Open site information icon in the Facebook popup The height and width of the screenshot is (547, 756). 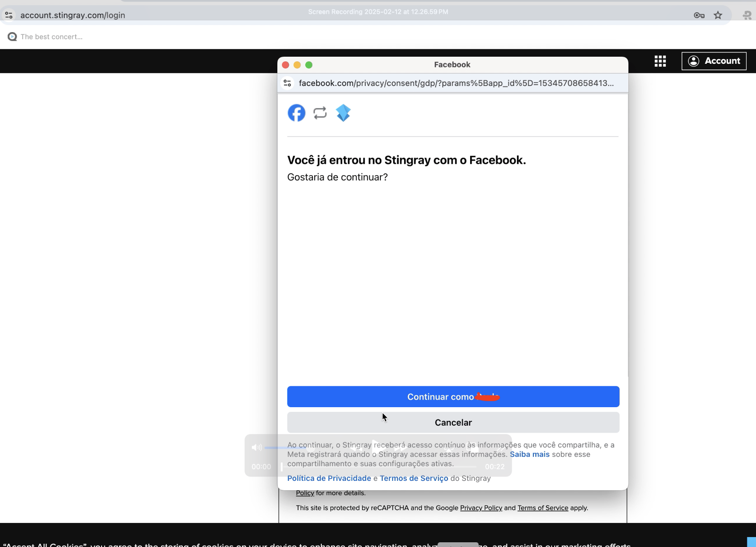coord(287,83)
